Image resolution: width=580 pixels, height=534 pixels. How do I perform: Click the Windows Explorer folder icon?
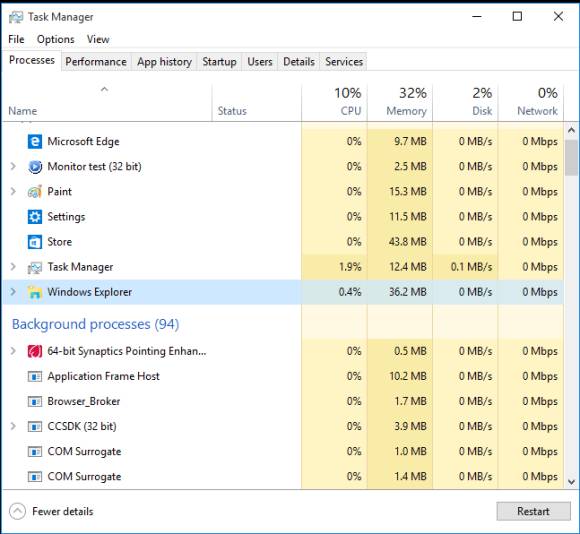tap(35, 292)
